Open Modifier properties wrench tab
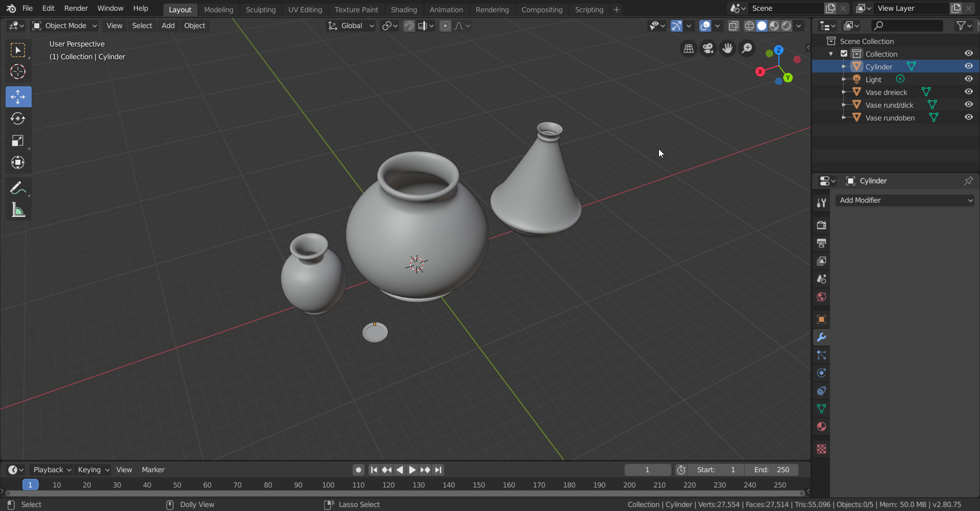This screenshot has width=980, height=511. pos(821,337)
